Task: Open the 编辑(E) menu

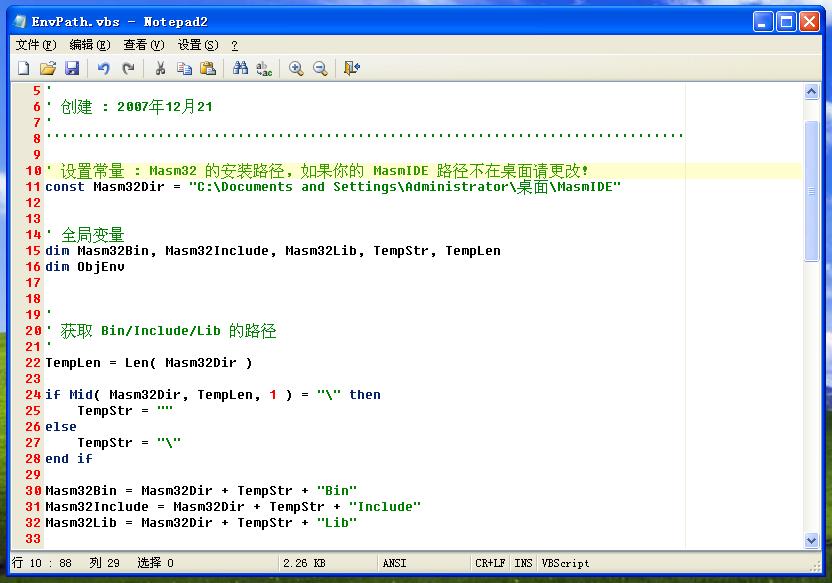Action: click(90, 45)
